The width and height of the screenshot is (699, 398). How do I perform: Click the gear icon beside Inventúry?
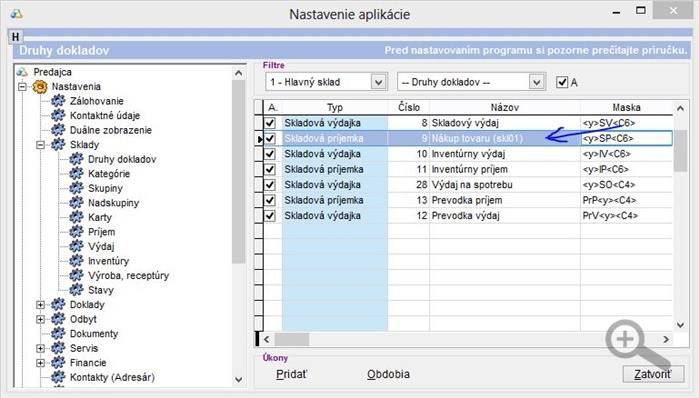point(76,261)
